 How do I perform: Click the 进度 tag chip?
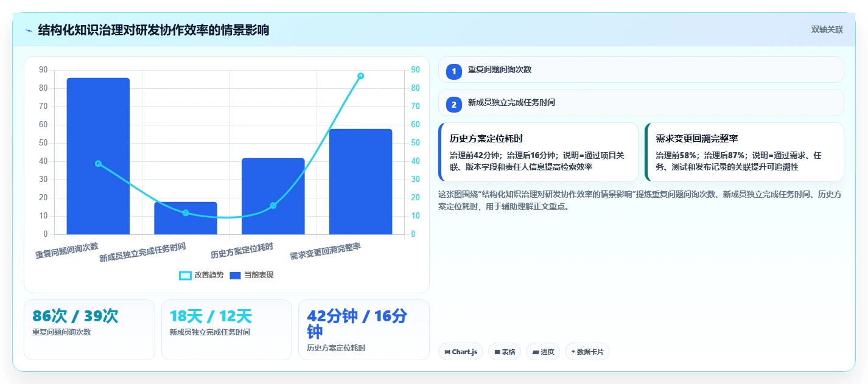click(x=543, y=352)
